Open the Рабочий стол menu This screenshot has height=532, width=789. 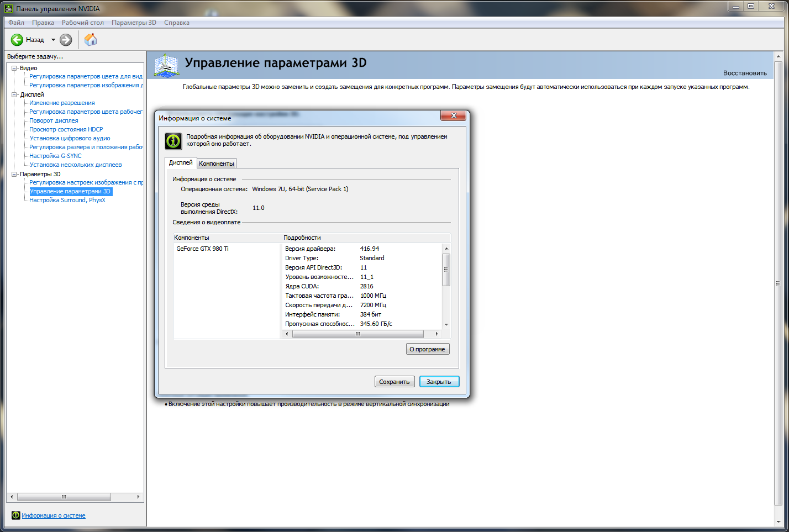pos(83,23)
